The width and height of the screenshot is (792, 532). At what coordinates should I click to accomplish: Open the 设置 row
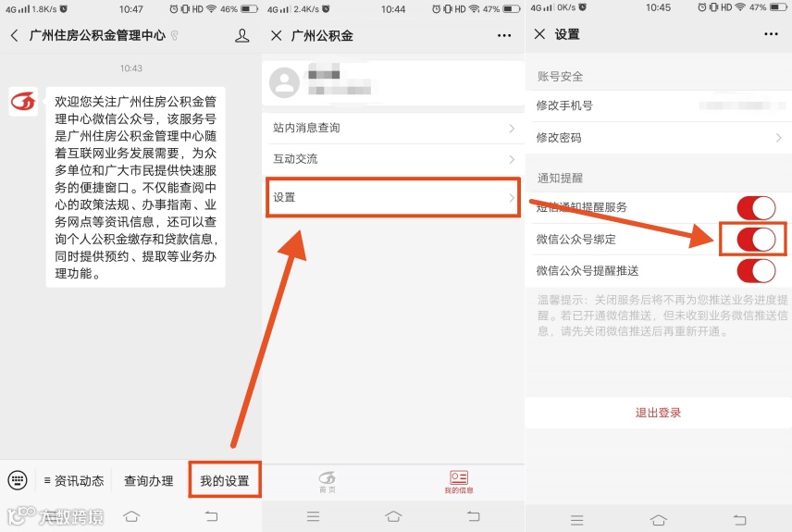(393, 197)
